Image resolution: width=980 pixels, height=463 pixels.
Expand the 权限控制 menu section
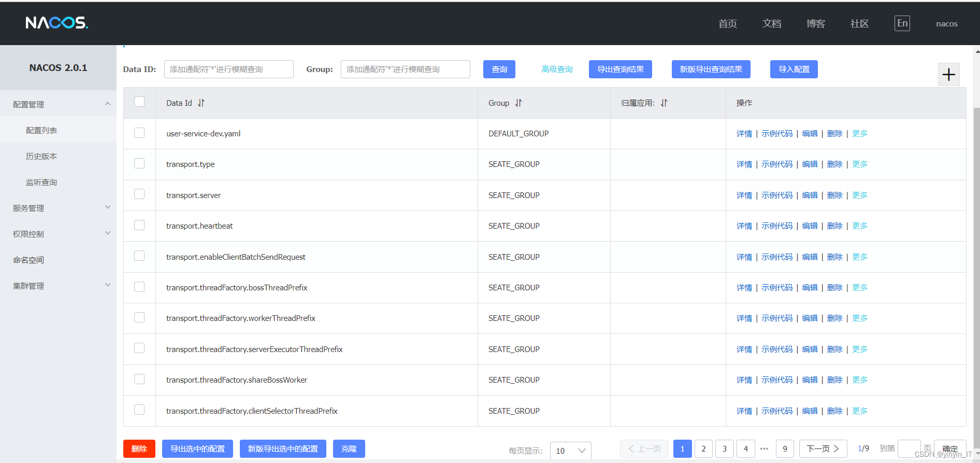(x=58, y=234)
